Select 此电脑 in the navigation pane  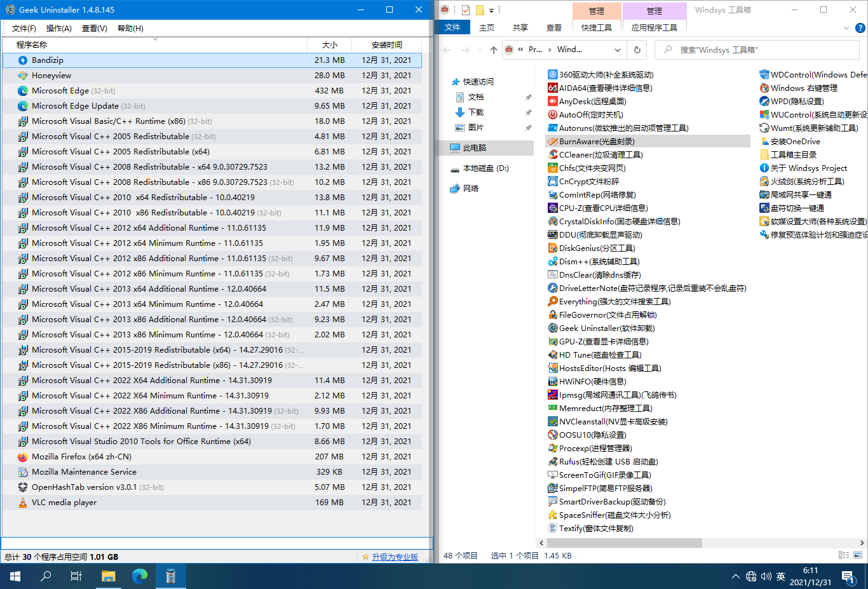[474, 148]
